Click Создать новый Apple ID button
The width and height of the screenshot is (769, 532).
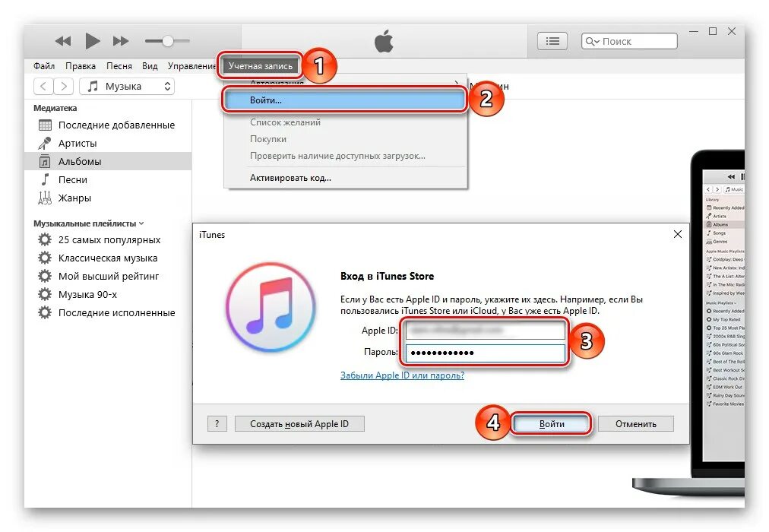click(299, 423)
